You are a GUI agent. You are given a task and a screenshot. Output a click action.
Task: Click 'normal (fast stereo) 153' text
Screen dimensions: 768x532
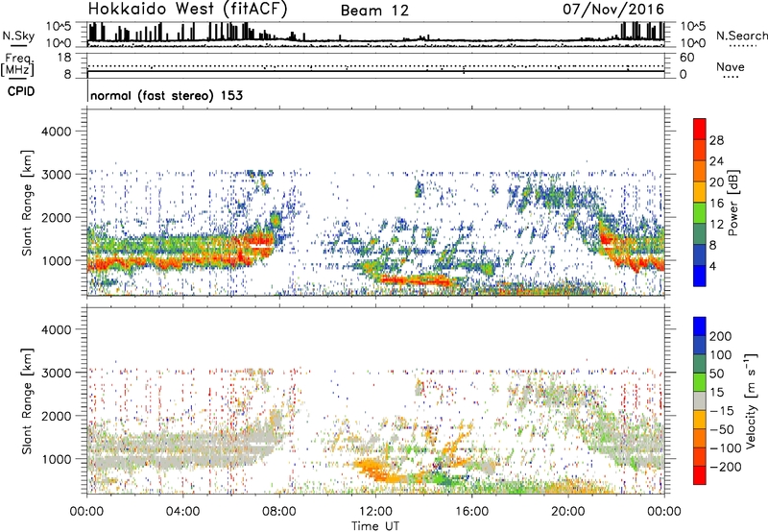[166, 95]
